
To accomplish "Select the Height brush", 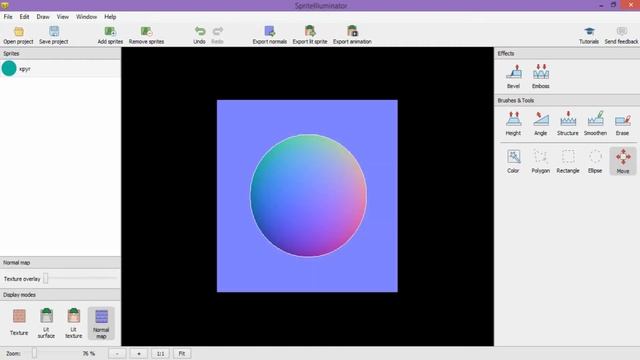I will tap(513, 123).
